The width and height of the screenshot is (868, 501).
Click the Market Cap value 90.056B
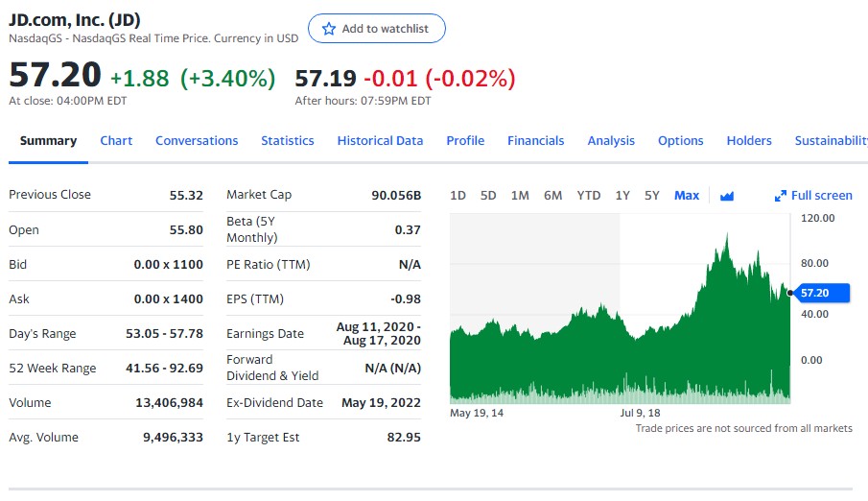click(396, 195)
